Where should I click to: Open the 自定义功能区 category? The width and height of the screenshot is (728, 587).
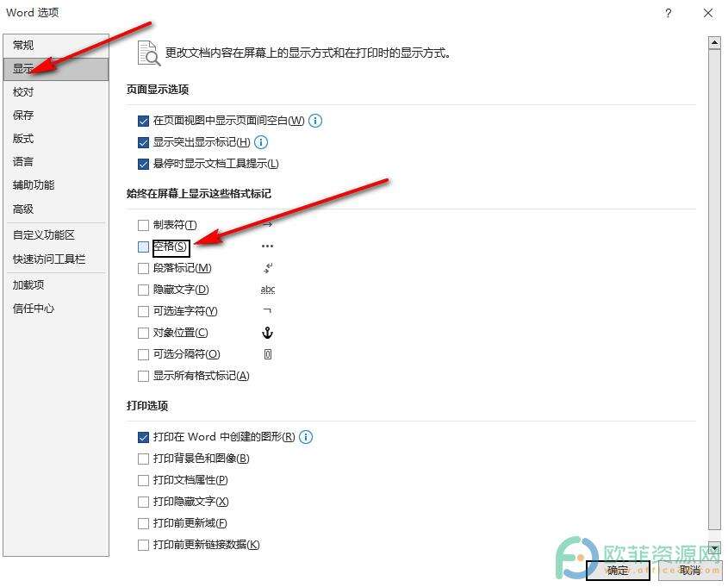[x=56, y=235]
